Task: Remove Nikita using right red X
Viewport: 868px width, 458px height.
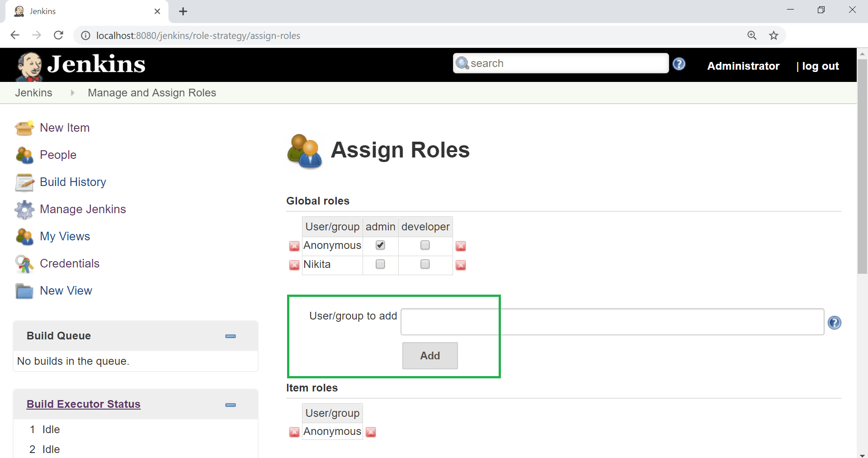Action: point(461,265)
